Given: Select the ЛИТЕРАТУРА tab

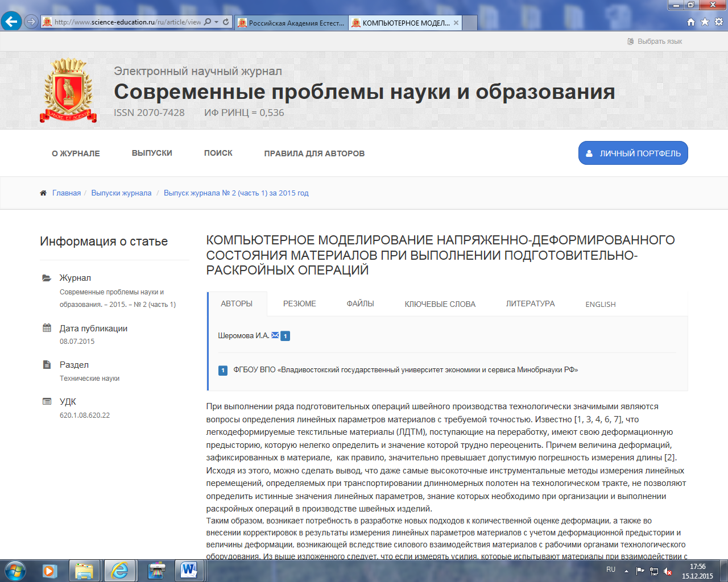Looking at the screenshot, I should 530,304.
